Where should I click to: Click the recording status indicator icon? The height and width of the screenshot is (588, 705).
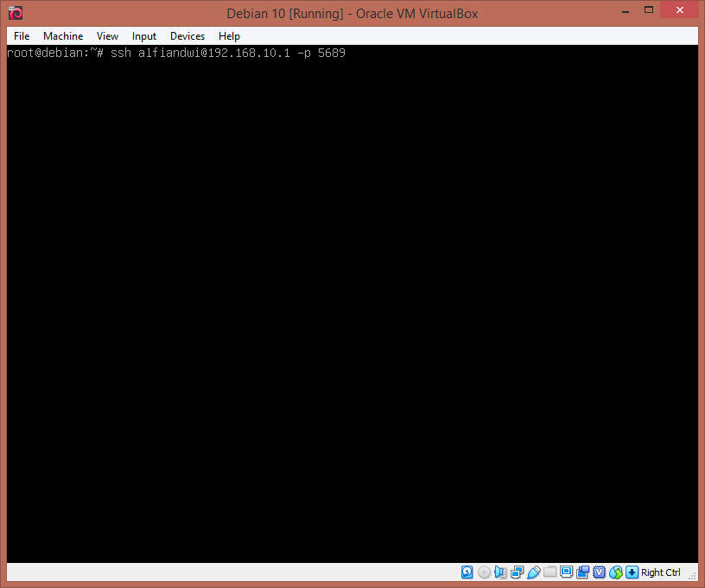click(582, 572)
